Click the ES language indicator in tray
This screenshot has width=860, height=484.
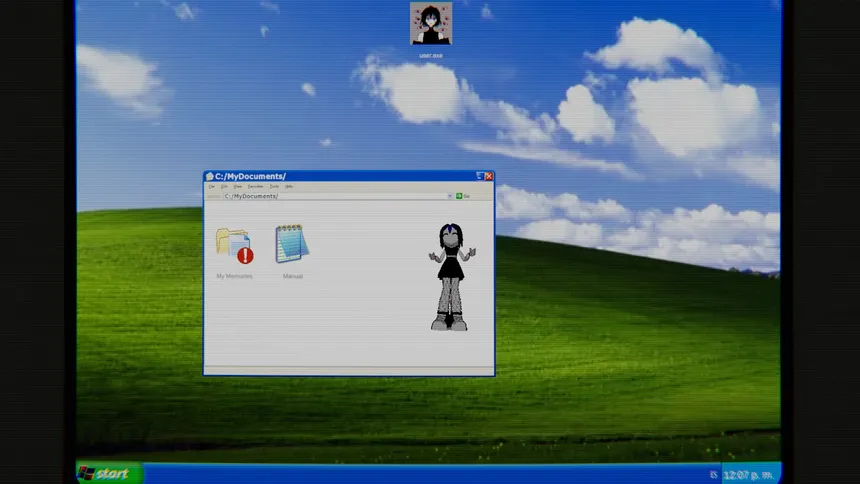(x=714, y=475)
